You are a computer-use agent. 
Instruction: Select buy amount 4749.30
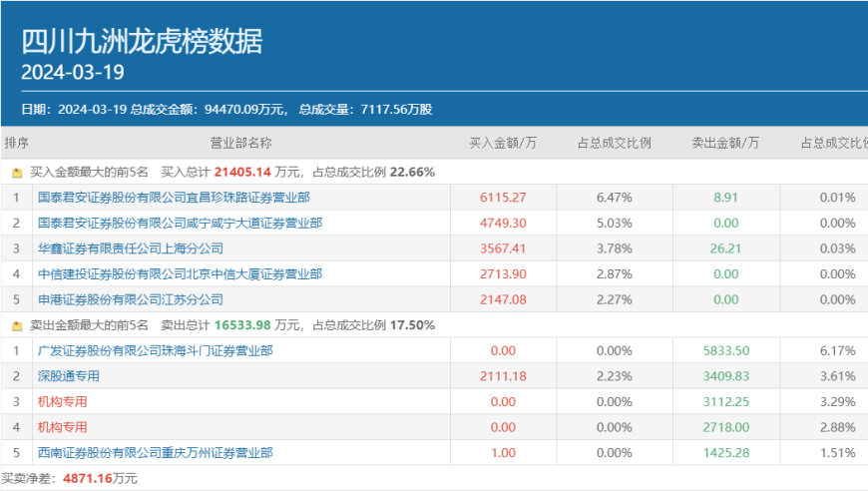tap(503, 224)
